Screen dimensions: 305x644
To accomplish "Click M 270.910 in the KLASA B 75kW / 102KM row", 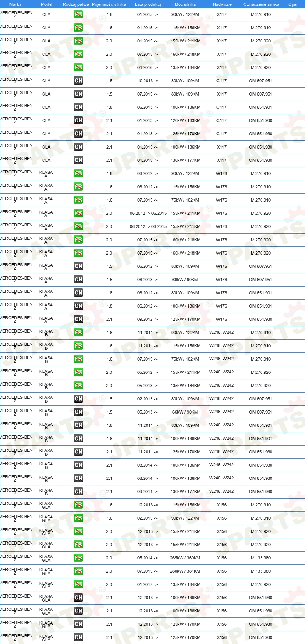I will pyautogui.click(x=261, y=359).
